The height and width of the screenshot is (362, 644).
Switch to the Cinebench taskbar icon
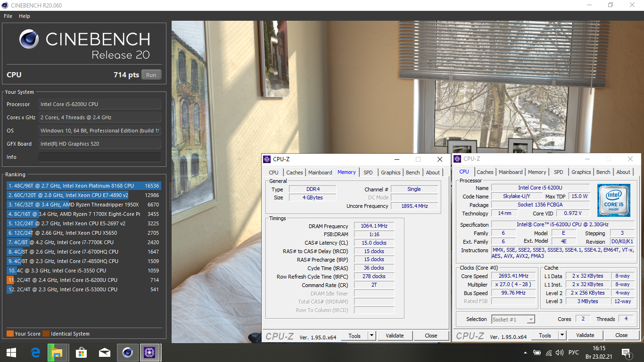tap(127, 353)
